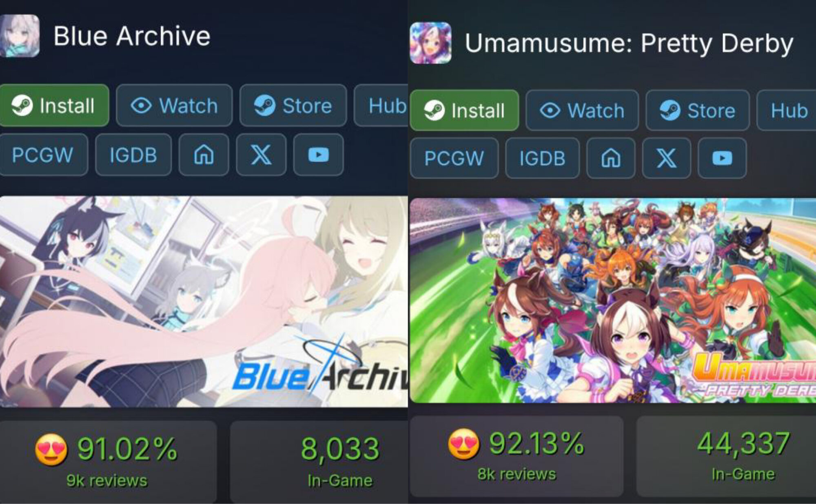The image size is (816, 504).
Task: Open Umamusume's YouTube link icon
Action: (722, 158)
